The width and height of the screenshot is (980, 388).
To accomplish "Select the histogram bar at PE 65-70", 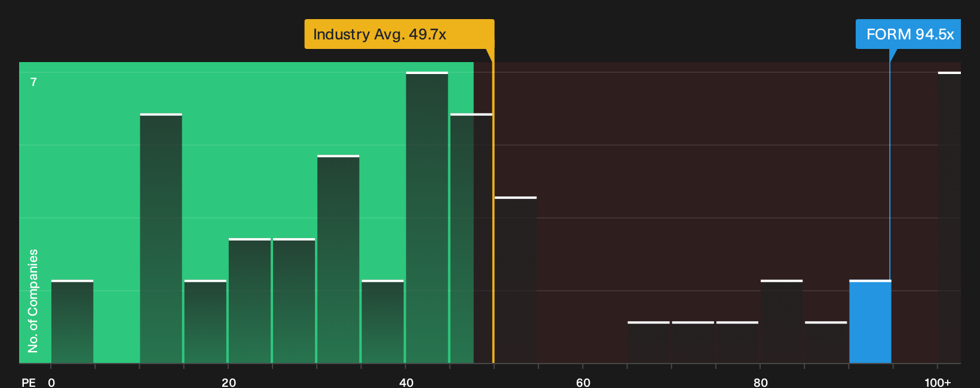I will (x=648, y=343).
